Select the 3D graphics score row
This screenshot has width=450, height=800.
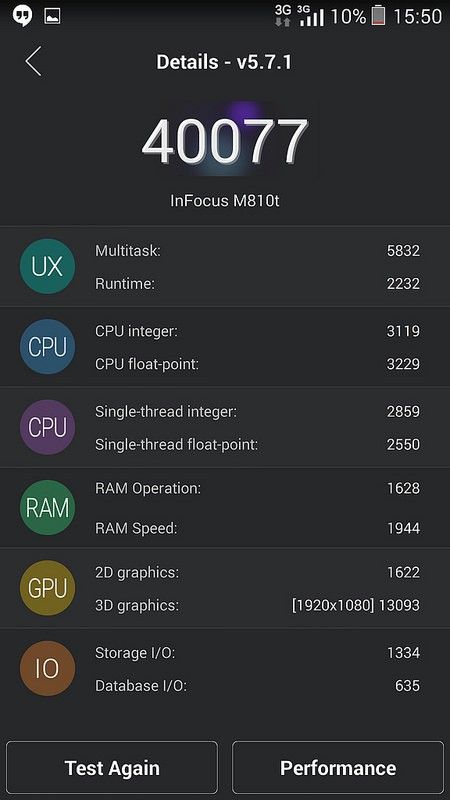[x=257, y=605]
